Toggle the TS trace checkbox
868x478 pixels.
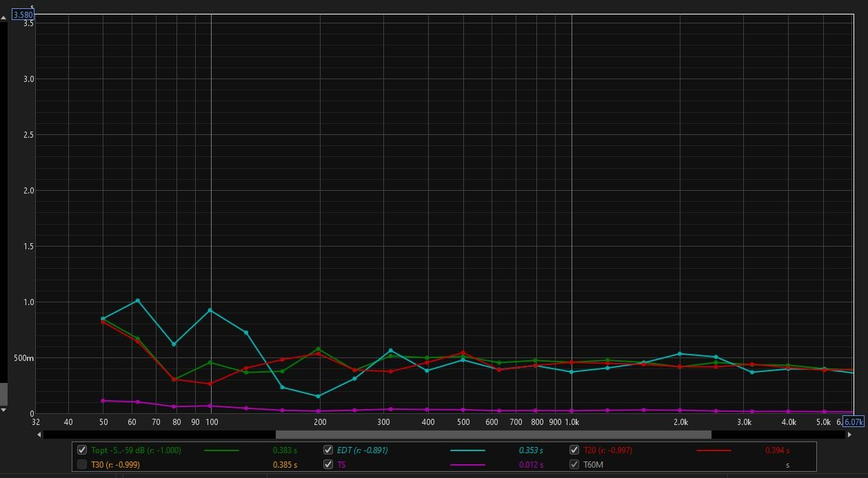tap(328, 465)
